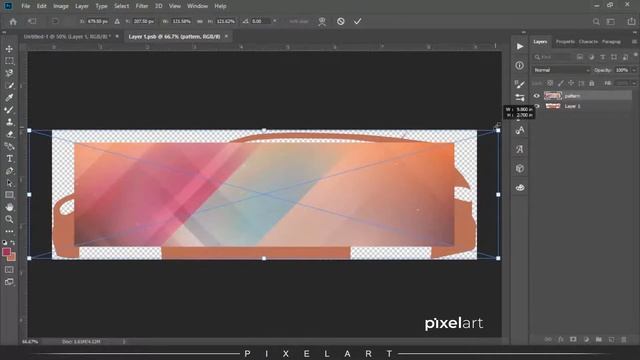Go to the Home screen
Screen dimensions: 640x360
(13, 21)
